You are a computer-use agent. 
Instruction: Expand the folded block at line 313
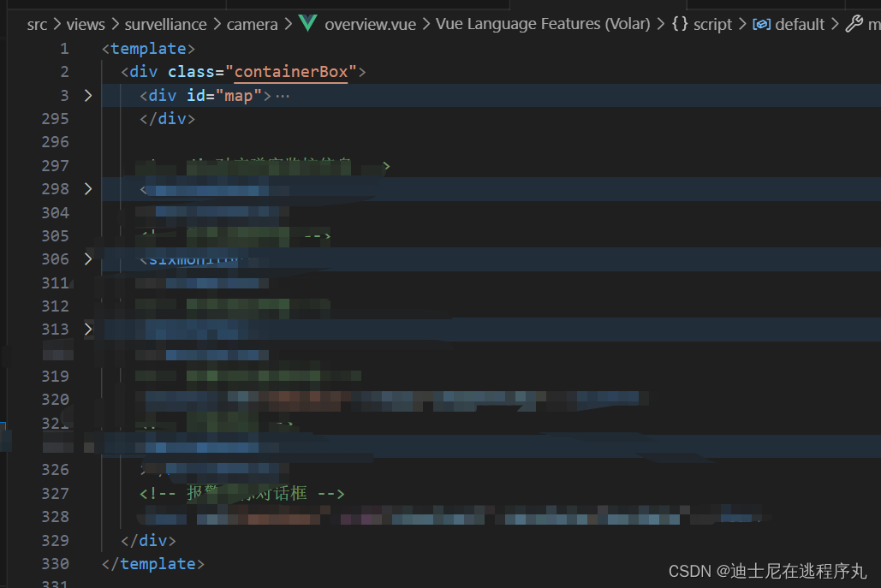tap(87, 330)
